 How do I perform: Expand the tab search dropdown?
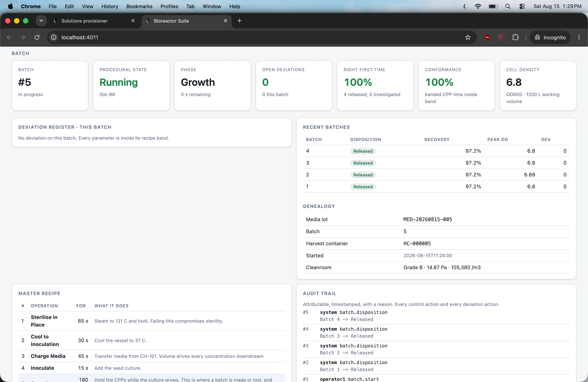click(41, 21)
